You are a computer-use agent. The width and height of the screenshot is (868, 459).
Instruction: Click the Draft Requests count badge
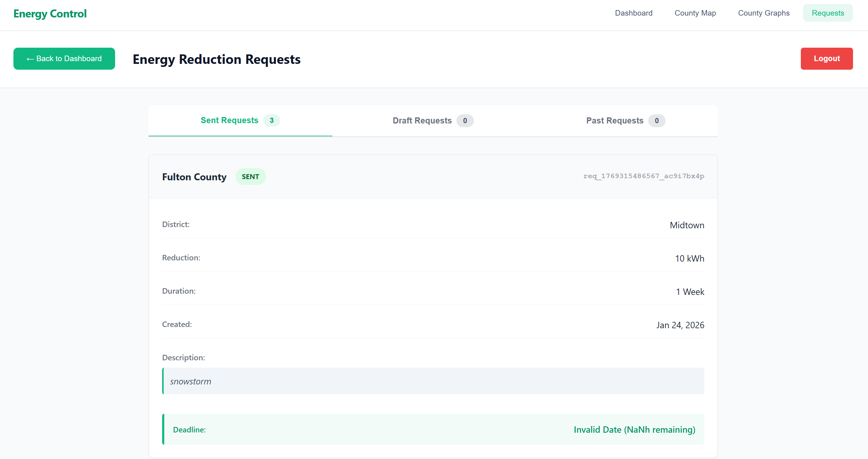point(465,121)
